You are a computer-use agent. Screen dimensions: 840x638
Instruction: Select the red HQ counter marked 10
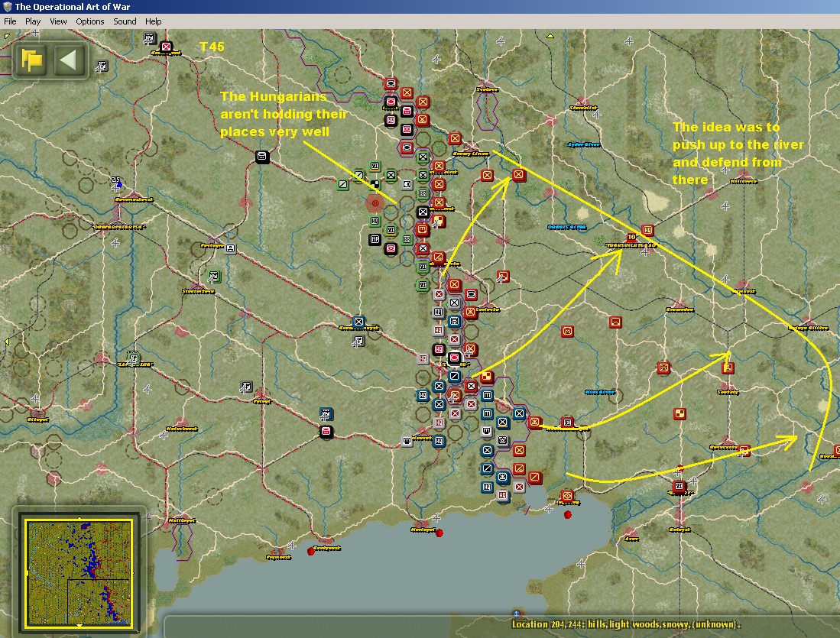click(647, 231)
